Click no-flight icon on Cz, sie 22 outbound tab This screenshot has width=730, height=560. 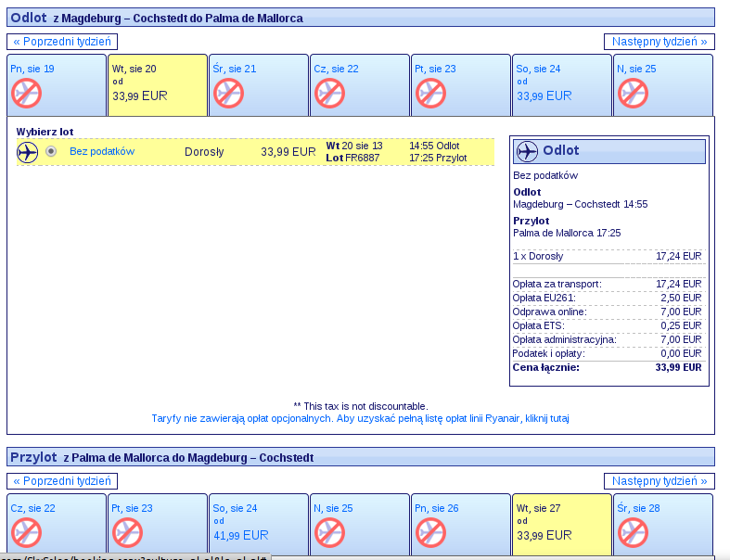click(329, 93)
